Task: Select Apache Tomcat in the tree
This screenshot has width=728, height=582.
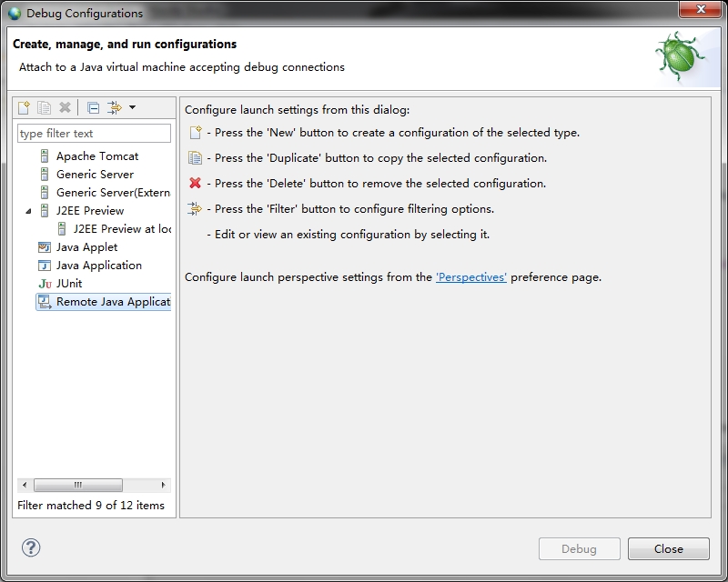Action: tap(97, 156)
